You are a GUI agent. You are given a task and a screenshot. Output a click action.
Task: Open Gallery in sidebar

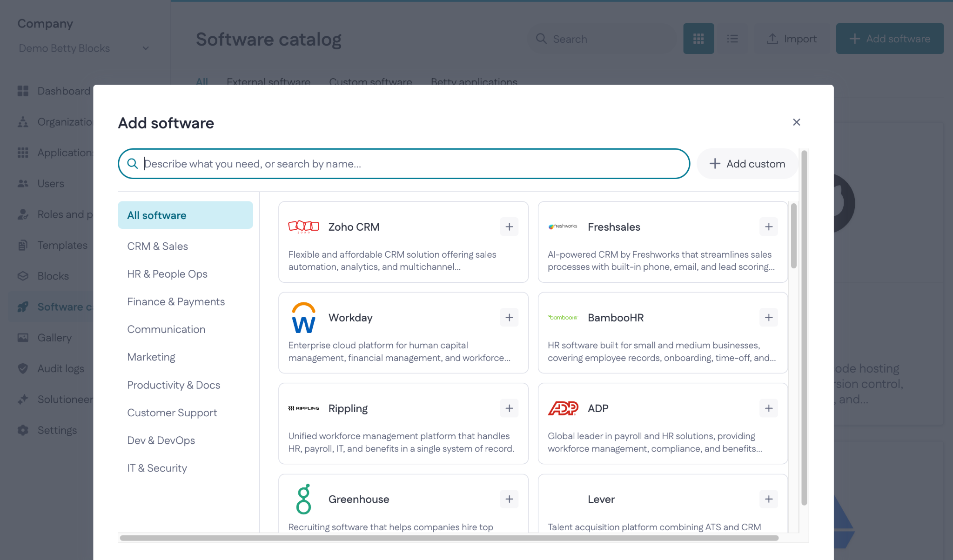click(51, 338)
